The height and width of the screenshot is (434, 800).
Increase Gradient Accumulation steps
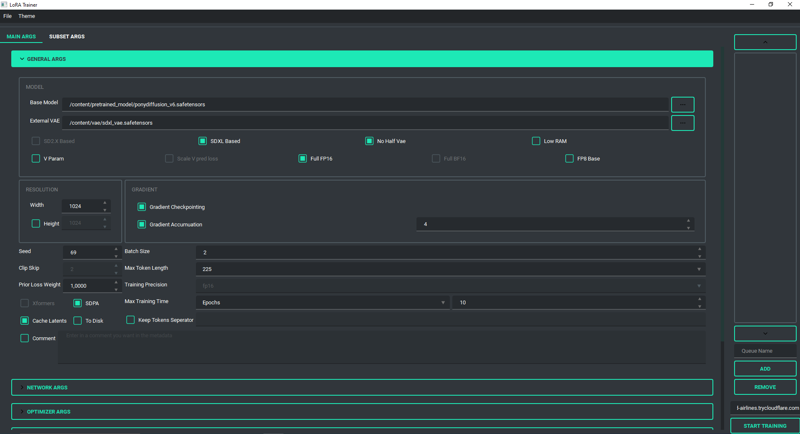688,221
